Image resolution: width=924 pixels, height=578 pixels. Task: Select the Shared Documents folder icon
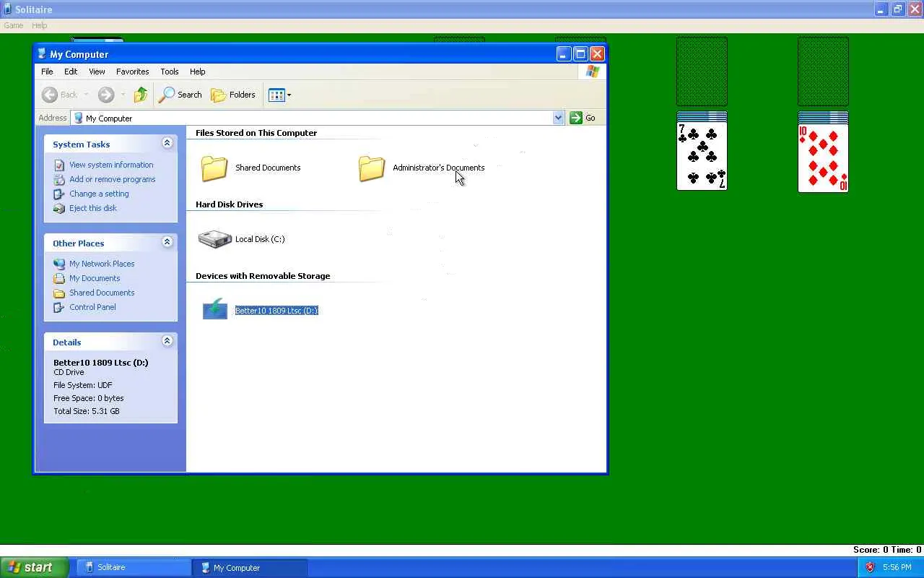tap(214, 168)
